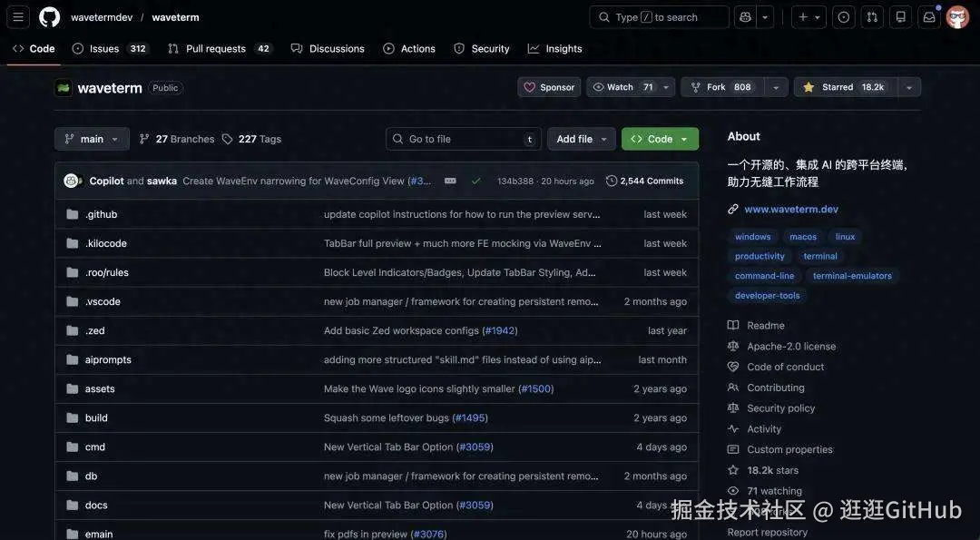980x540 pixels.
Task: Focus the Type / to search box
Action: point(659,17)
